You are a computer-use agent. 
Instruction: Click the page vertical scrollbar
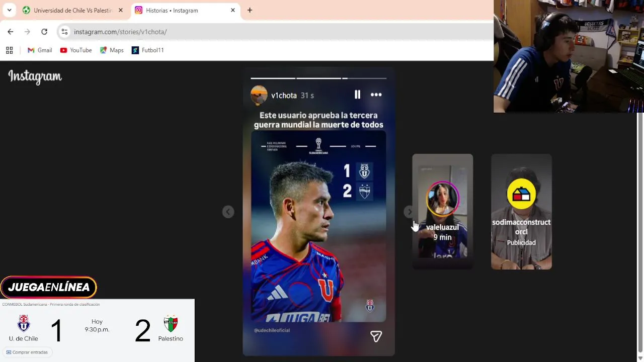(x=640, y=231)
